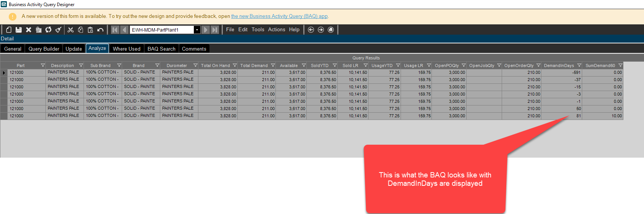Image resolution: width=644 pixels, height=214 pixels.
Task: Click the Delete X icon in toolbar
Action: (x=29, y=30)
